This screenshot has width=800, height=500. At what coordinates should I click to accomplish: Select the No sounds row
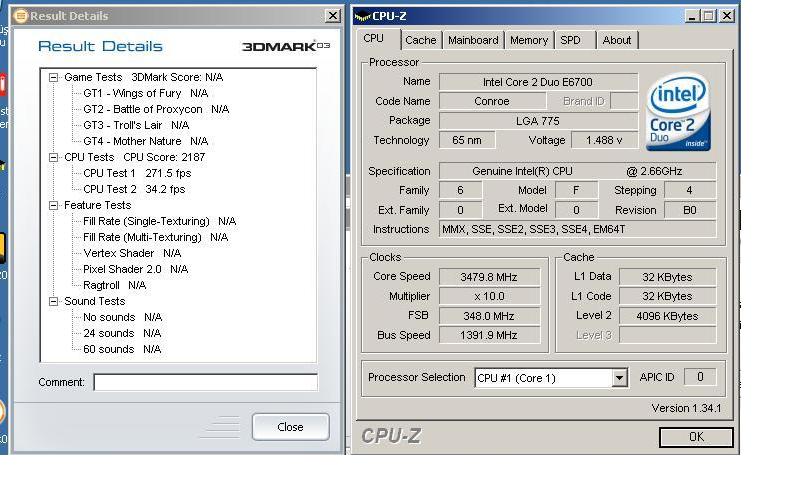[x=122, y=317]
